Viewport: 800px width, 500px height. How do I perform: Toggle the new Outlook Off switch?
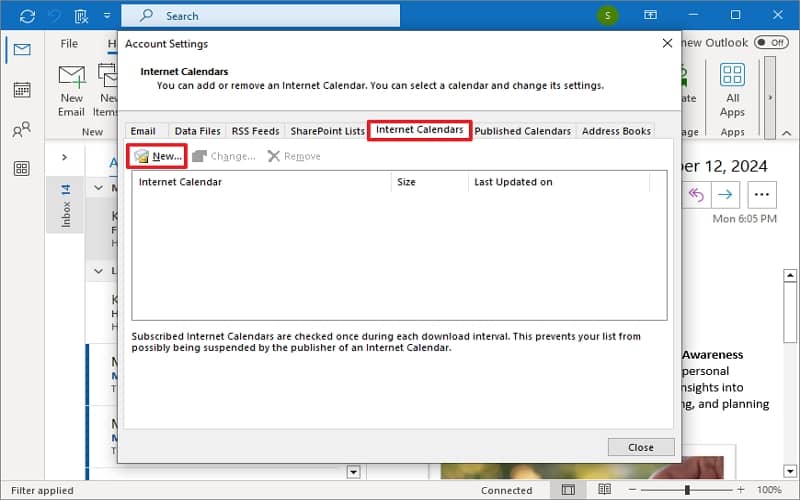tap(771, 43)
